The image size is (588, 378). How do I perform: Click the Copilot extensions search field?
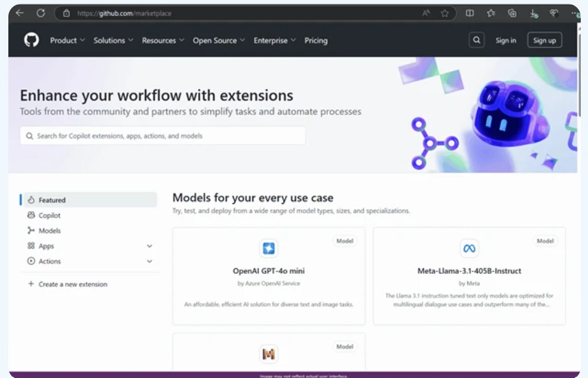(162, 135)
